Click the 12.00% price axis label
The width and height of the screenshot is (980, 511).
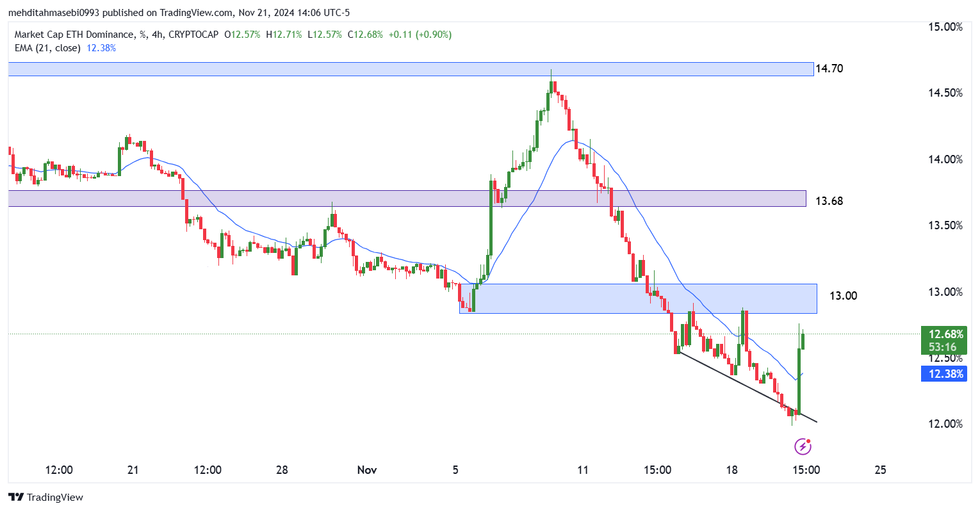pyautogui.click(x=945, y=424)
